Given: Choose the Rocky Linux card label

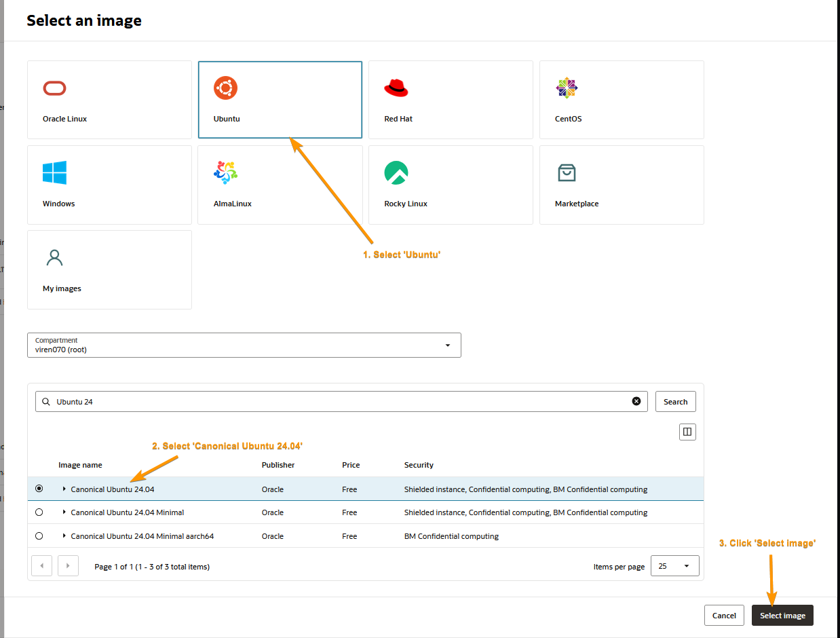Looking at the screenshot, I should coord(406,204).
